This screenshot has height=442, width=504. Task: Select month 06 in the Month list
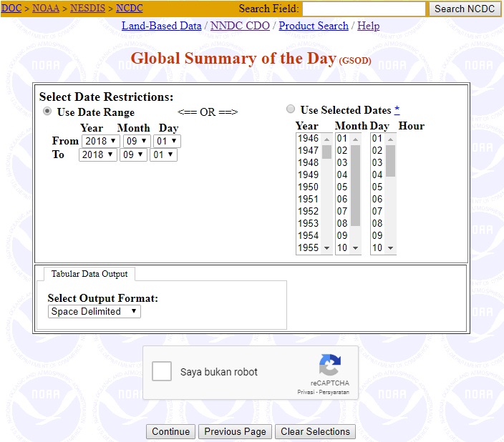click(x=343, y=199)
